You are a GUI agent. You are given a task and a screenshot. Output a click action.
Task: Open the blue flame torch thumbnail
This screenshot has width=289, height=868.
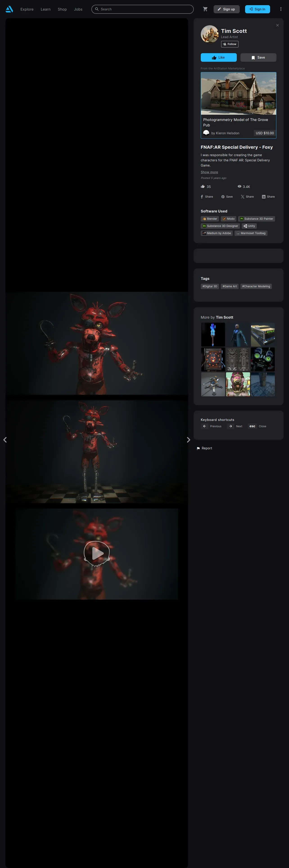[x=213, y=335]
